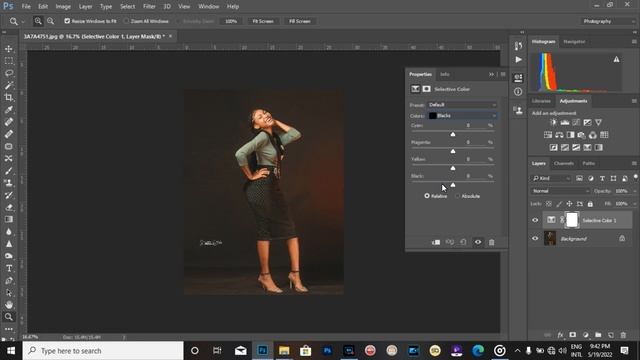Add a Brightness/Contrast adjustment

point(553,122)
